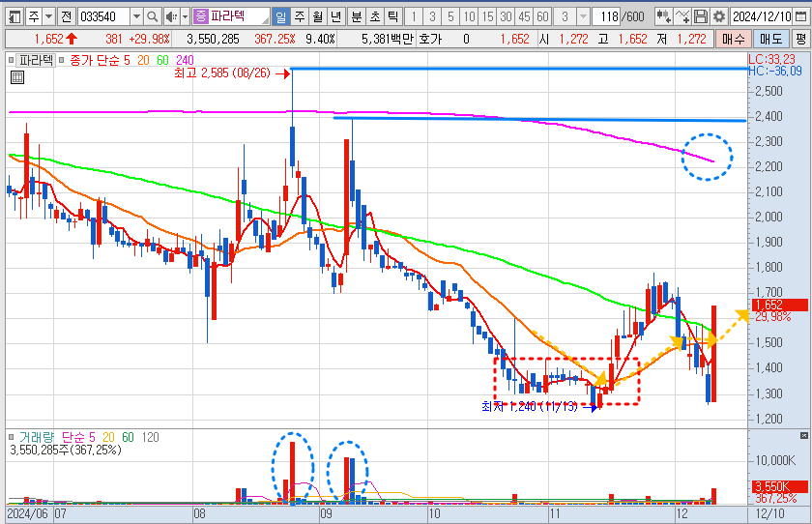Save chart with floppy disk icon
Viewport: 812px width, 524px height.
click(701, 17)
